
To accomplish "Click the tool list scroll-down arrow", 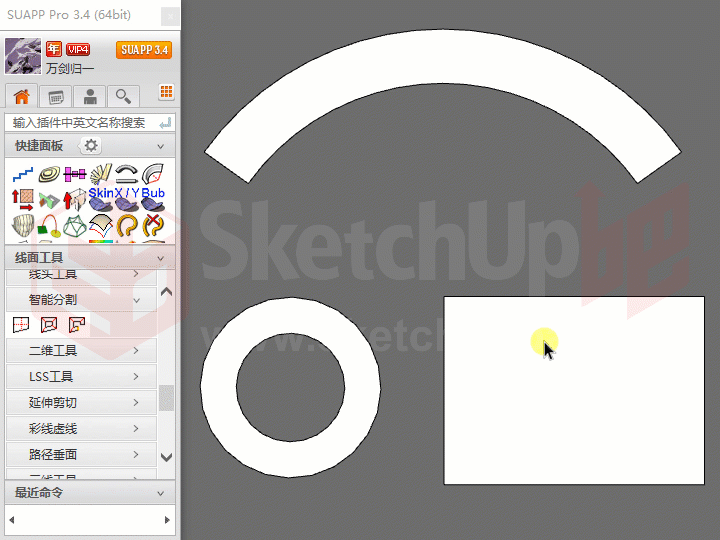I will (x=167, y=457).
